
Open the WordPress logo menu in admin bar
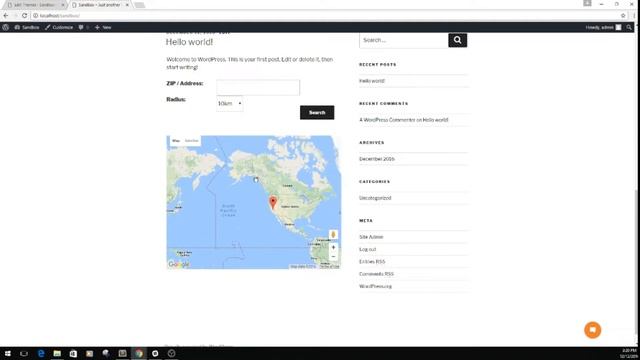pos(5,27)
